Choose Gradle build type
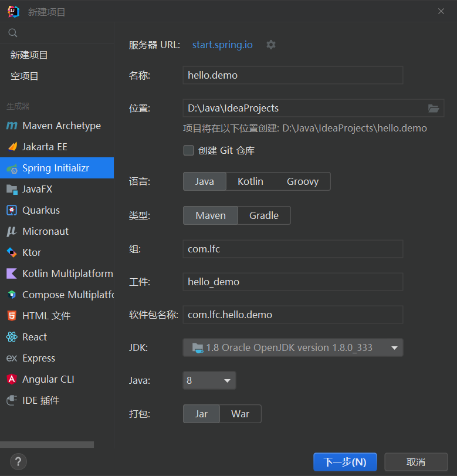 pyautogui.click(x=264, y=215)
